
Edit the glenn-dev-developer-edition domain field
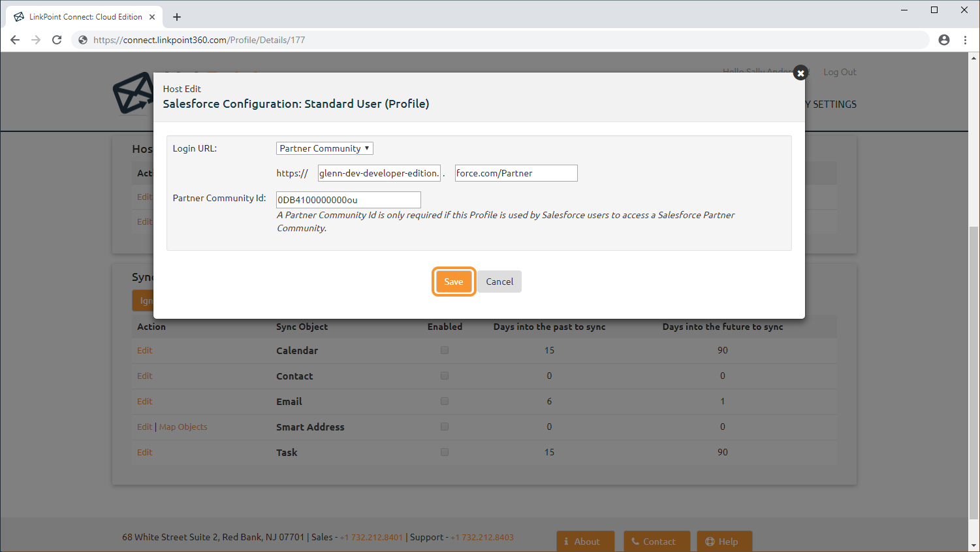379,173
